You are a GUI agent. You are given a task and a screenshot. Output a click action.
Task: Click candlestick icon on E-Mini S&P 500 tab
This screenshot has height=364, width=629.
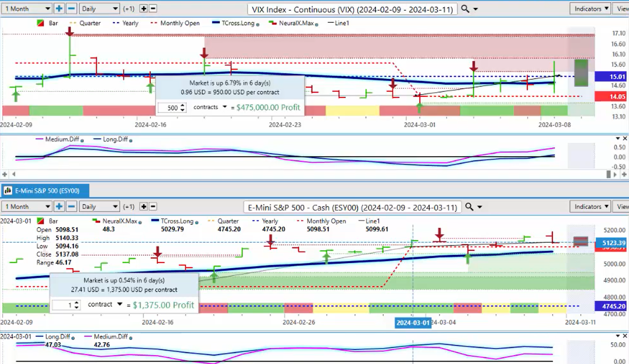(8, 190)
